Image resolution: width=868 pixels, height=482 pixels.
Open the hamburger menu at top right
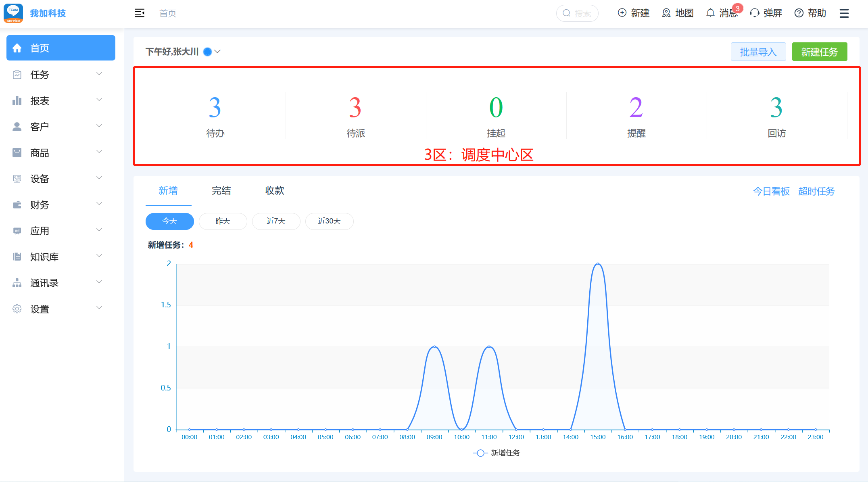click(844, 13)
